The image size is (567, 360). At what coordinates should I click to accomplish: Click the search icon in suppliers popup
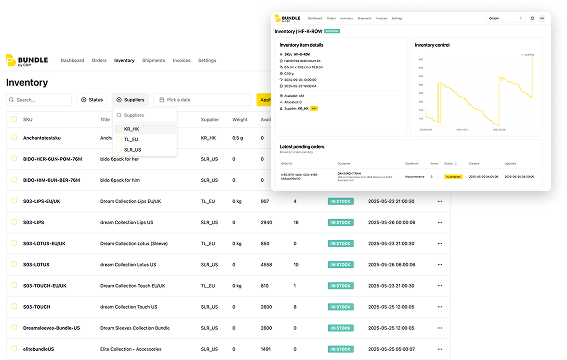click(x=119, y=115)
